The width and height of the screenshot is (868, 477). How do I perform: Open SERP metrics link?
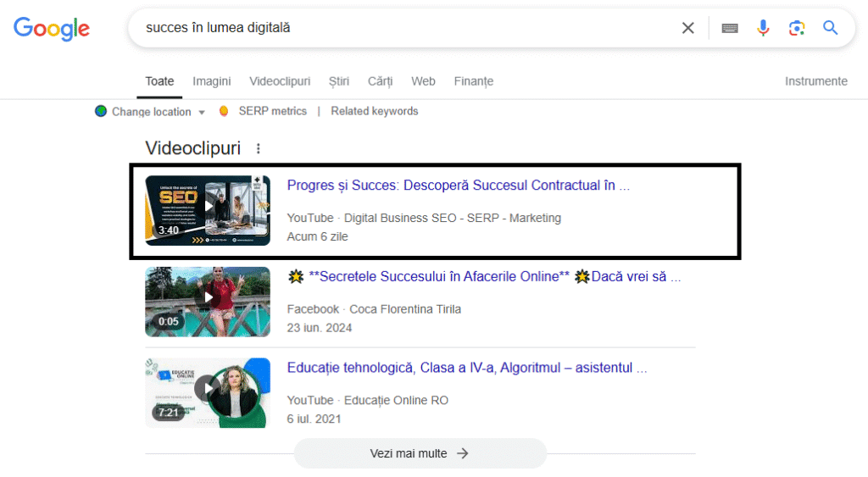click(x=272, y=111)
